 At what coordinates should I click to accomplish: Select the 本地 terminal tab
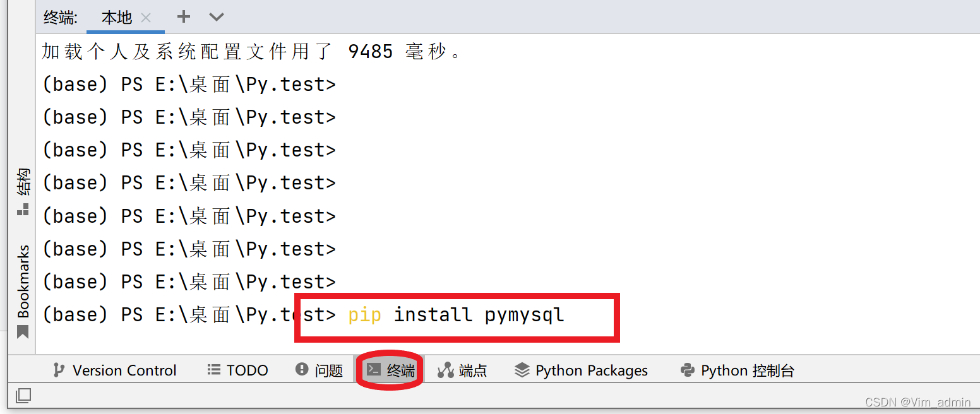click(x=124, y=17)
